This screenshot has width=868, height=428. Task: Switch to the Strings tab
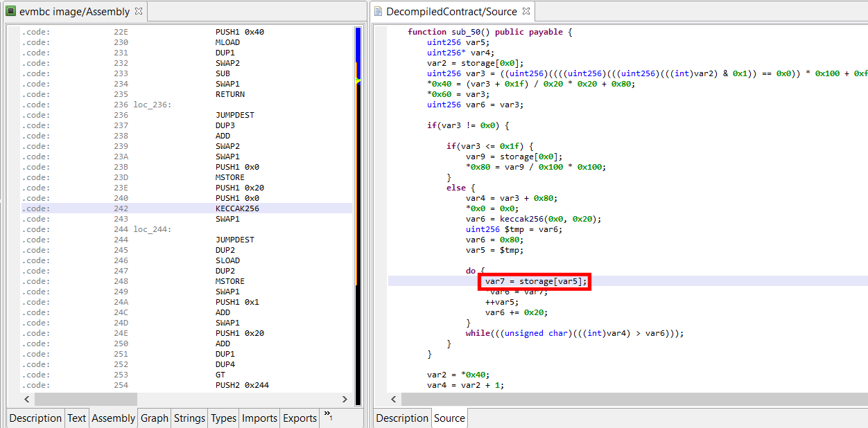click(x=189, y=418)
